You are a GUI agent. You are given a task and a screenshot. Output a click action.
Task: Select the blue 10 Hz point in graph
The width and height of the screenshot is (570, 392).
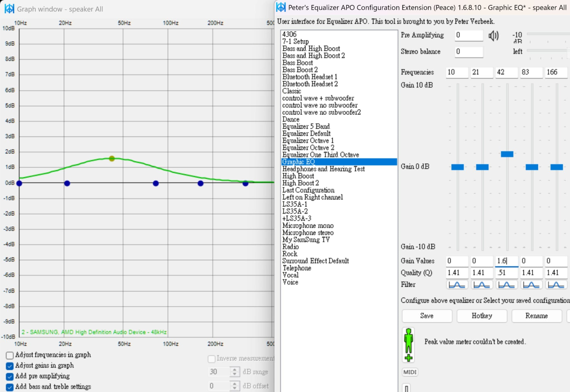[x=19, y=183]
